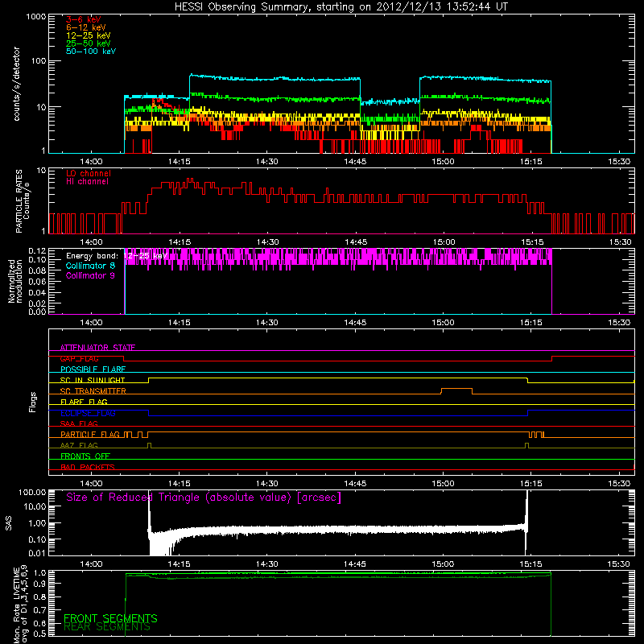Select the LO channel legend label

pyautogui.click(x=89, y=173)
